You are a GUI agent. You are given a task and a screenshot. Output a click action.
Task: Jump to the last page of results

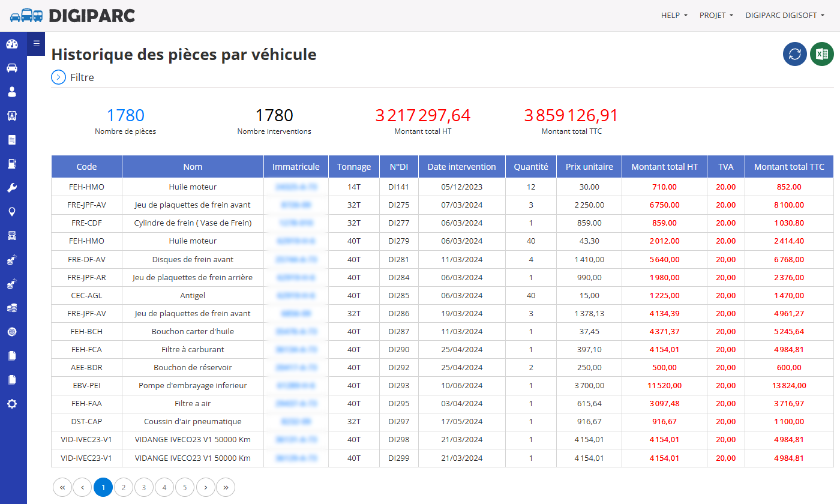[226, 488]
